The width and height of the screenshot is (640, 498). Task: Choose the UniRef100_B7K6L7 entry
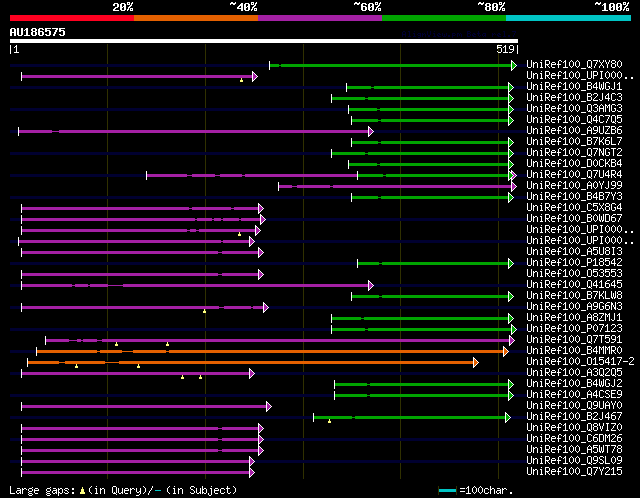[x=574, y=142]
